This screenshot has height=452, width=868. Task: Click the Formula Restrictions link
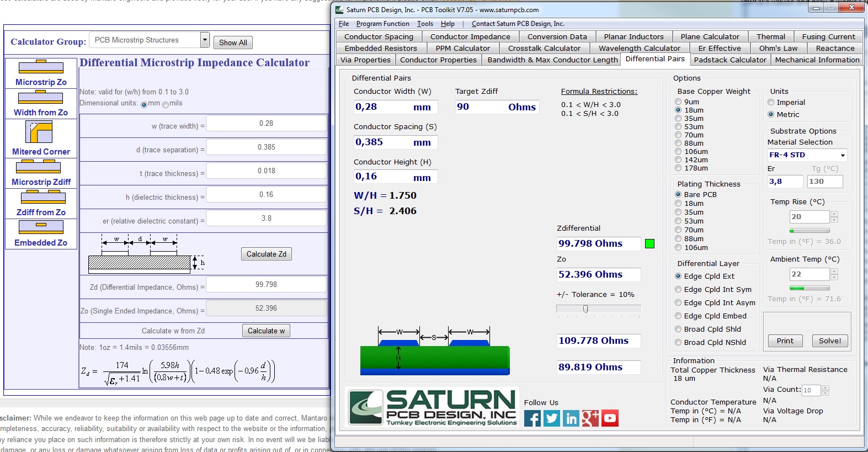click(599, 91)
